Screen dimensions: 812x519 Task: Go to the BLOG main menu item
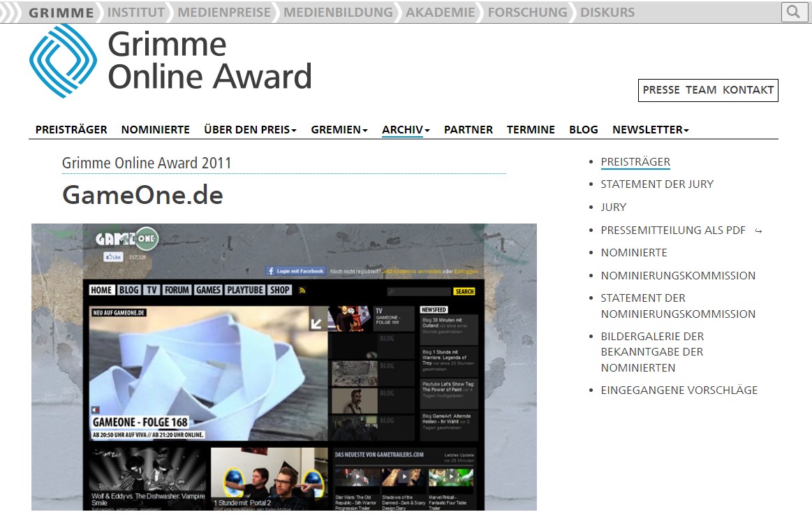pyautogui.click(x=584, y=129)
